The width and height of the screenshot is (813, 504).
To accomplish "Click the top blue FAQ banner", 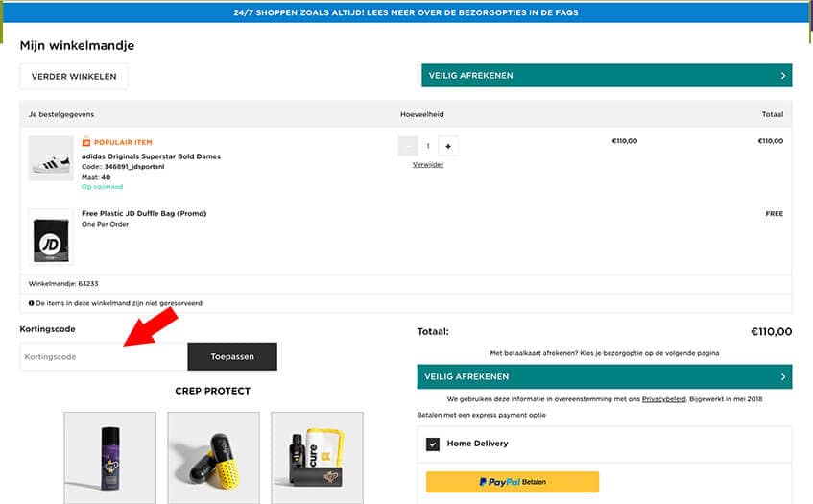I will (406, 12).
